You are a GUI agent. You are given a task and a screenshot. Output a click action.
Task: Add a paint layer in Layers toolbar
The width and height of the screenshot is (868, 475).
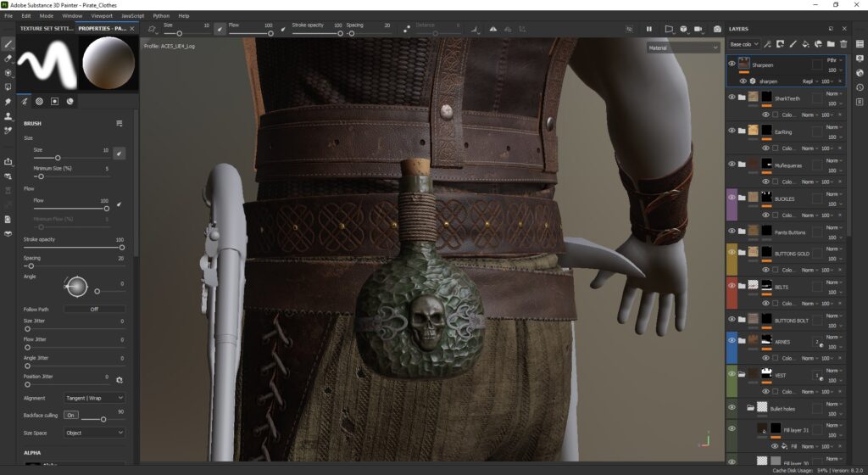793,44
